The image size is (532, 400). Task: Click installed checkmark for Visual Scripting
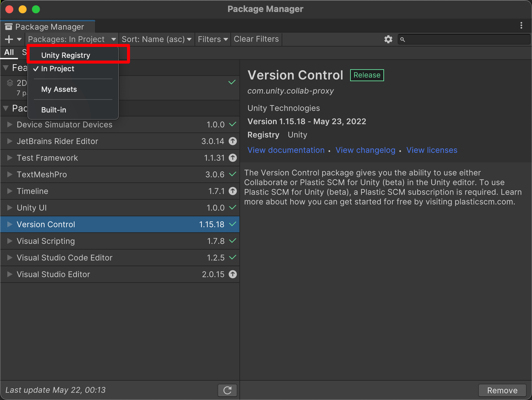pos(233,241)
